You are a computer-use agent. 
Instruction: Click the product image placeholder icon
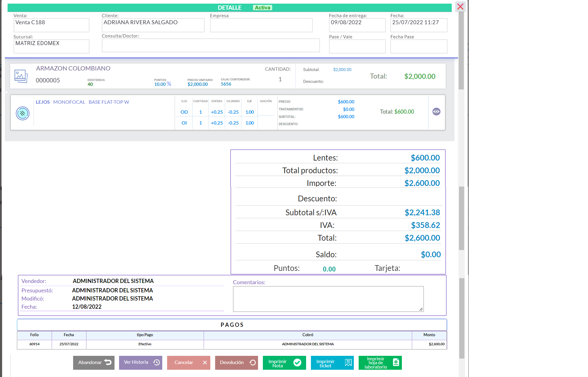pyautogui.click(x=21, y=76)
